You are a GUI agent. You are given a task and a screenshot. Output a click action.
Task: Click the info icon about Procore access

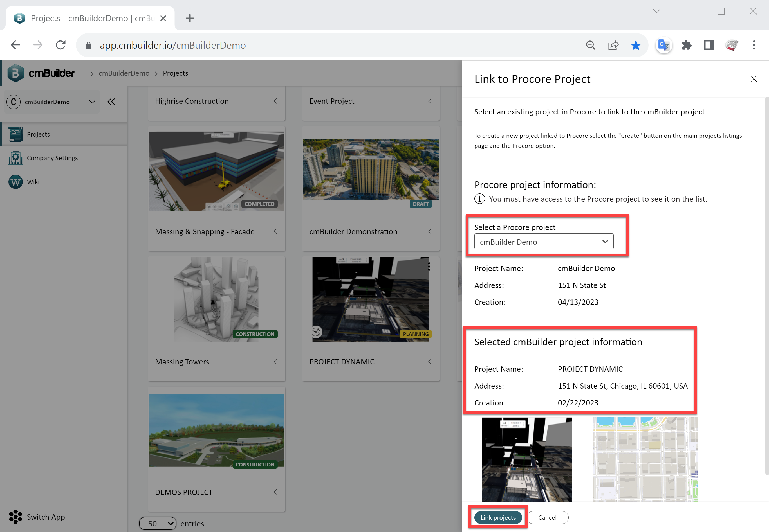pyautogui.click(x=479, y=199)
